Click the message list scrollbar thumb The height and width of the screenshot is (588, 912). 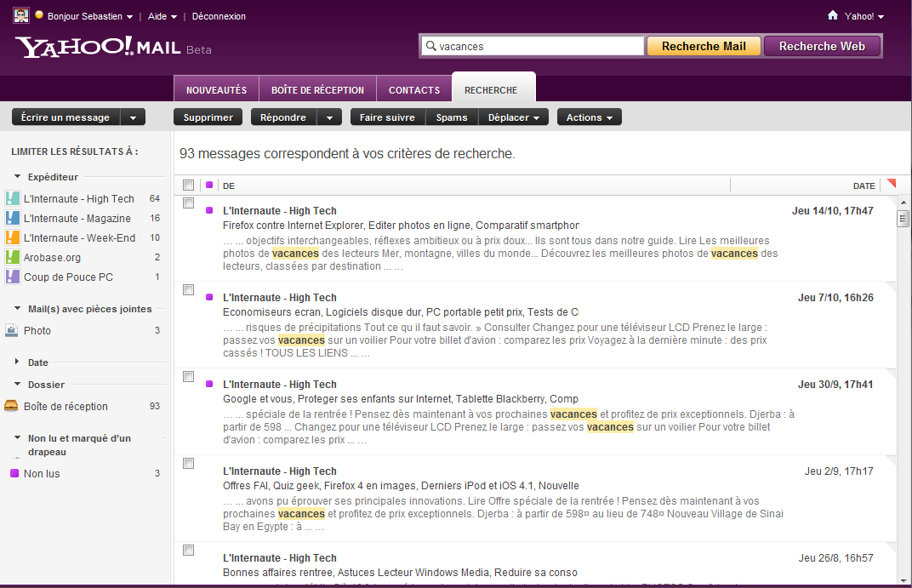(x=903, y=219)
